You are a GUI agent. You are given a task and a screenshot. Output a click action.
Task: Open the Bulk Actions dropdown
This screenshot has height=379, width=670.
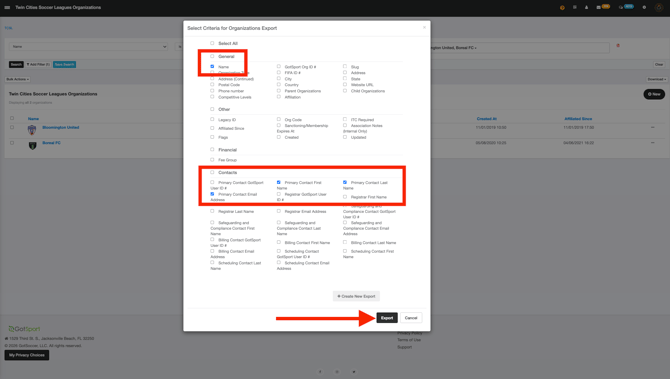point(18,79)
